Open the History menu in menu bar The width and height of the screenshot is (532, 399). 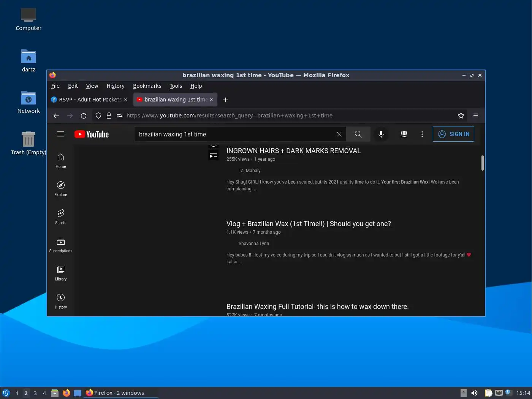(116, 86)
